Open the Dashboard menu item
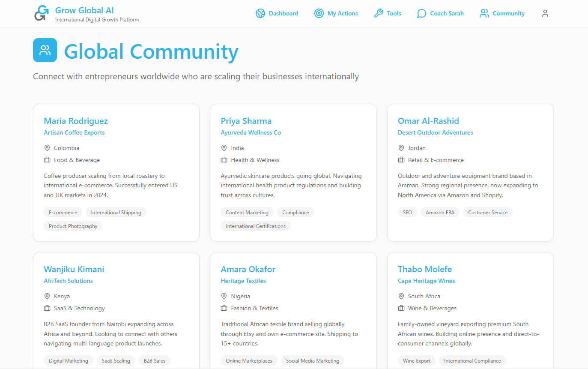Image resolution: width=588 pixels, height=369 pixels. [277, 13]
